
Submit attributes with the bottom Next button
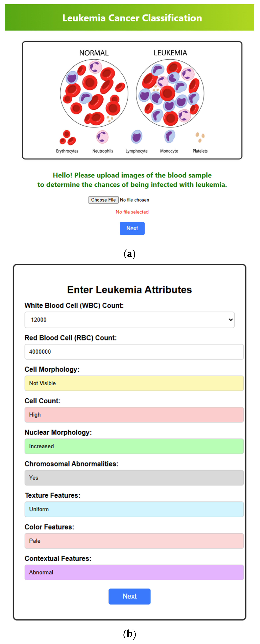coord(129,596)
